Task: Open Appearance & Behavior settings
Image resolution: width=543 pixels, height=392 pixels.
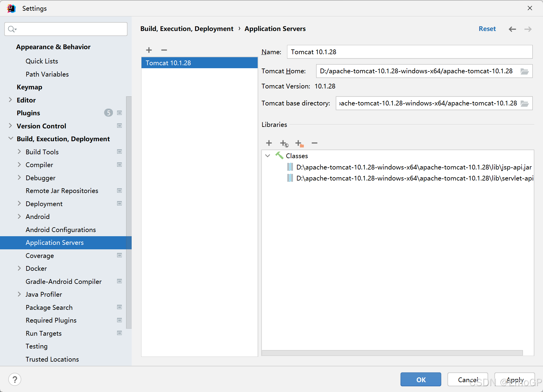Action: 53,47
